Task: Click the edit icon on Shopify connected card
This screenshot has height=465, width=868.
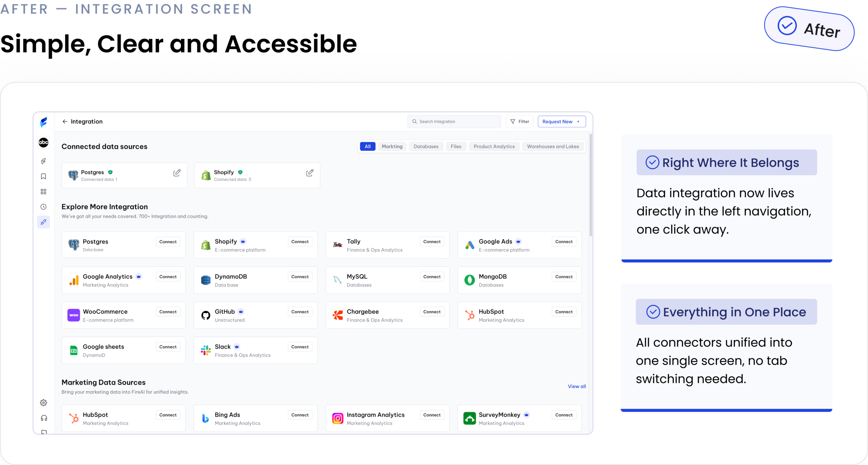Action: [x=310, y=173]
